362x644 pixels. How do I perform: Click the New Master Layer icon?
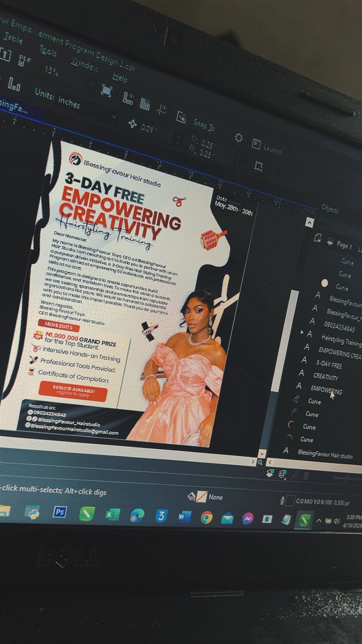click(282, 473)
